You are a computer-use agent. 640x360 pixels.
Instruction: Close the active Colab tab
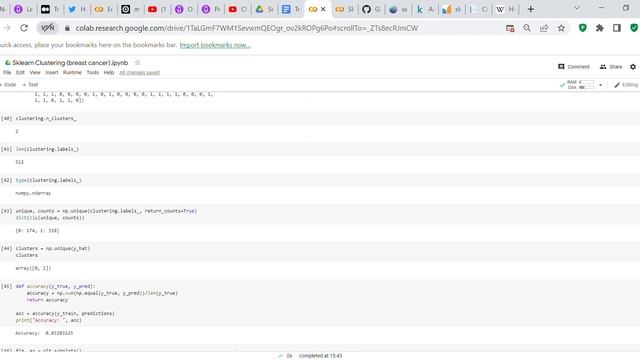point(323,9)
